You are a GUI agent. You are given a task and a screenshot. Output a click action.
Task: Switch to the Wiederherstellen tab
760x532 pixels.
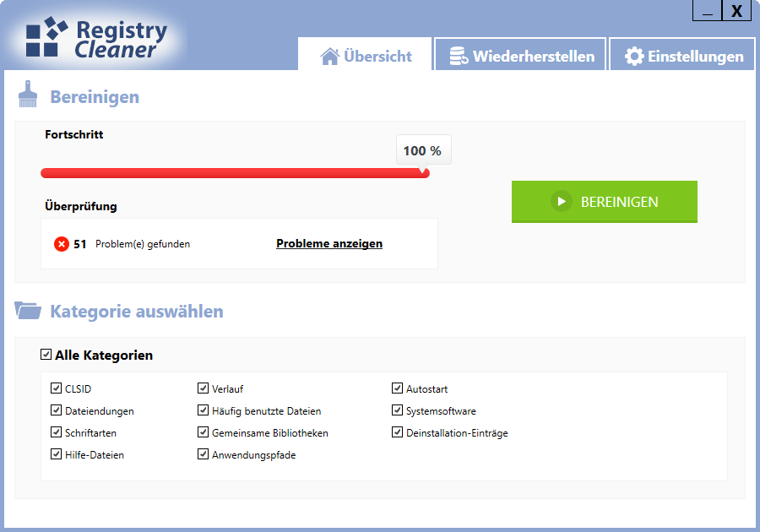(x=521, y=57)
